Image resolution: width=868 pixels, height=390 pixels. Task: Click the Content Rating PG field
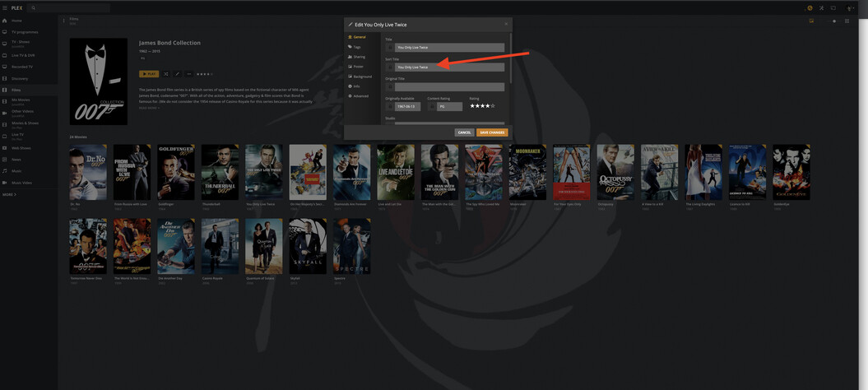pos(449,106)
